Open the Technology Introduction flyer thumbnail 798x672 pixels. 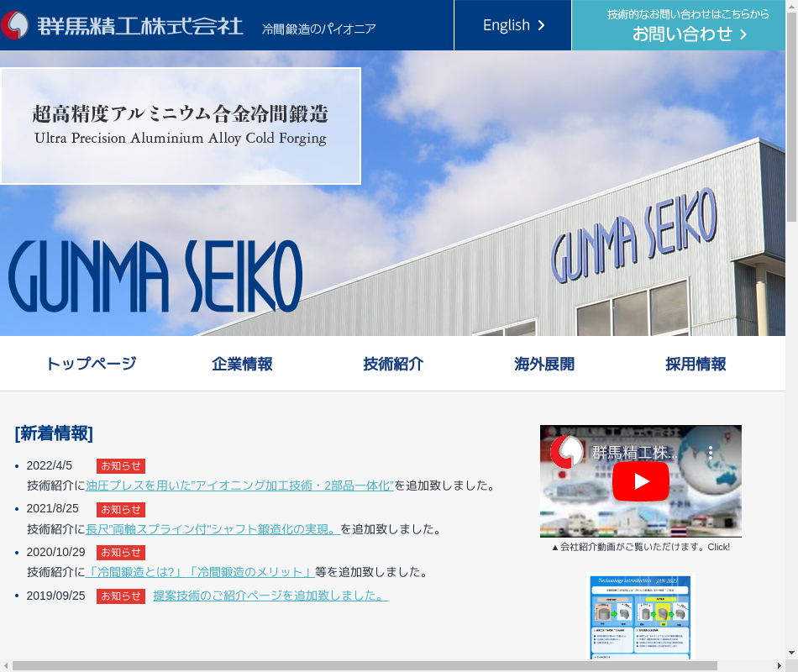tap(640, 617)
